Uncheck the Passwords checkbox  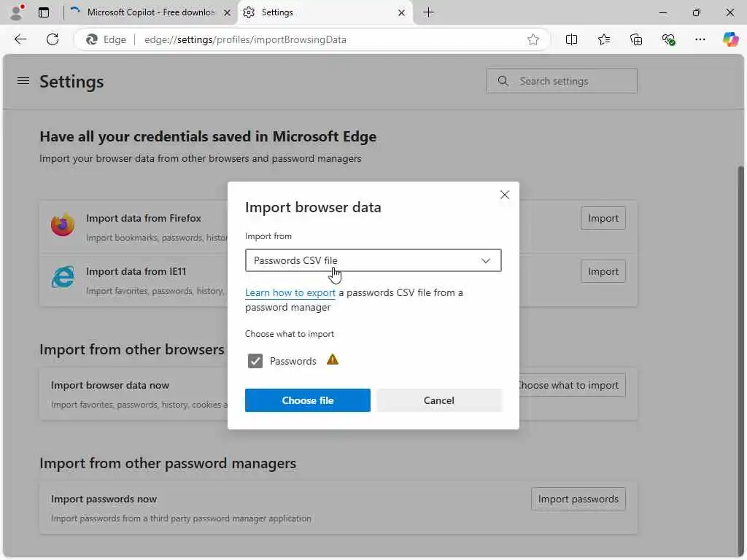(x=255, y=361)
